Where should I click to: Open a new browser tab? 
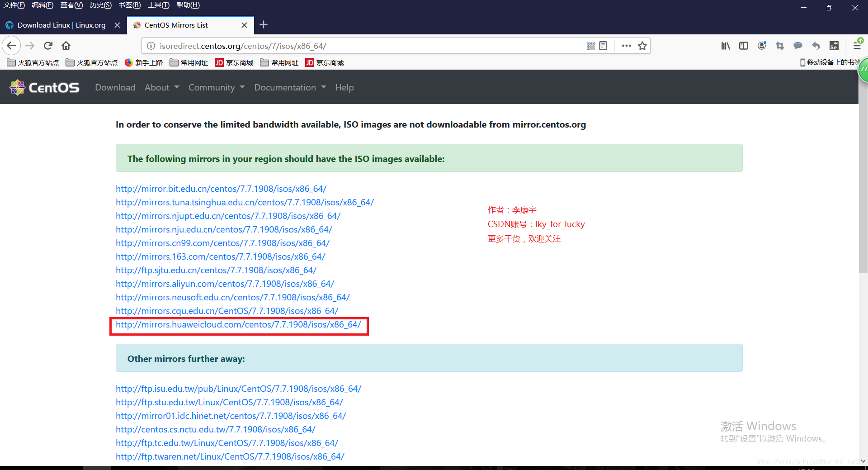click(x=264, y=25)
